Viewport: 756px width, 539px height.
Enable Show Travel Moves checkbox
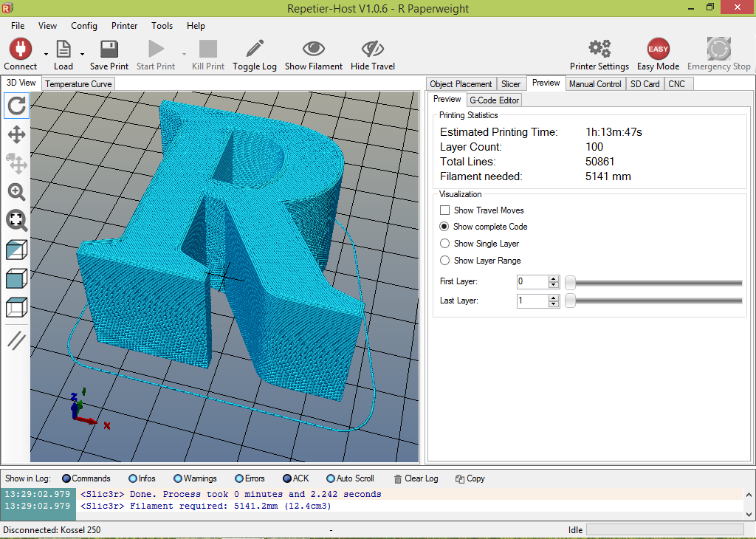(445, 210)
